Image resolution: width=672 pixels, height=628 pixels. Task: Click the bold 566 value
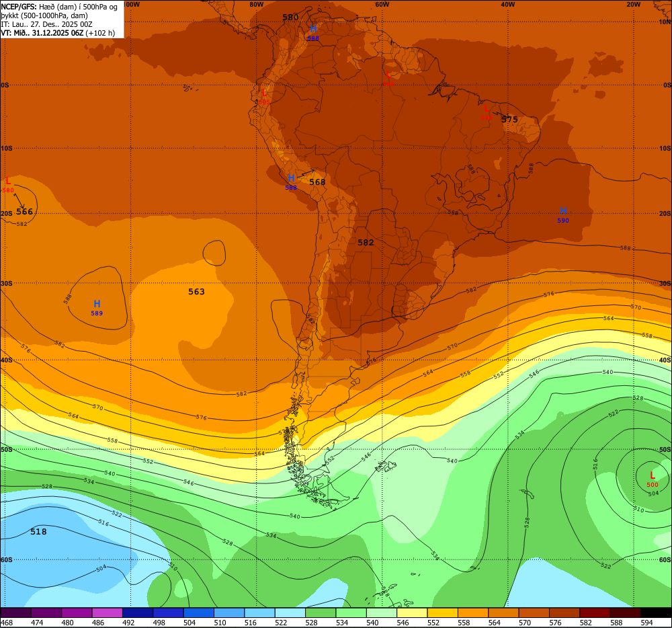(24, 211)
